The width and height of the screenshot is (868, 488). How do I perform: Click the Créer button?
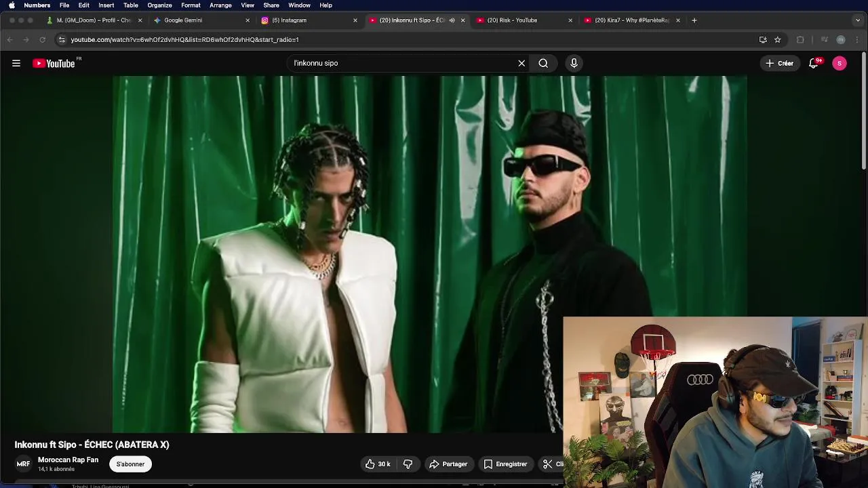click(780, 63)
